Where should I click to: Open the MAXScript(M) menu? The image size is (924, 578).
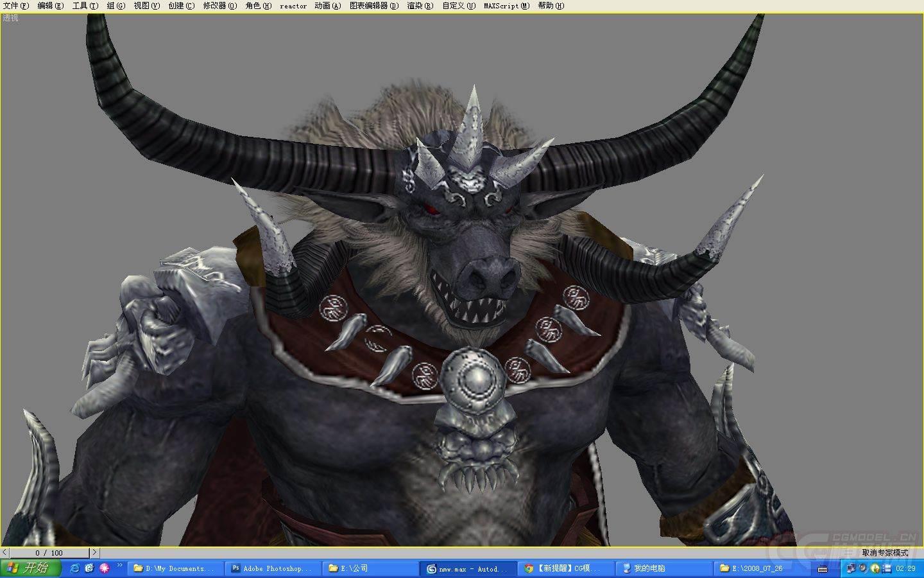507,6
